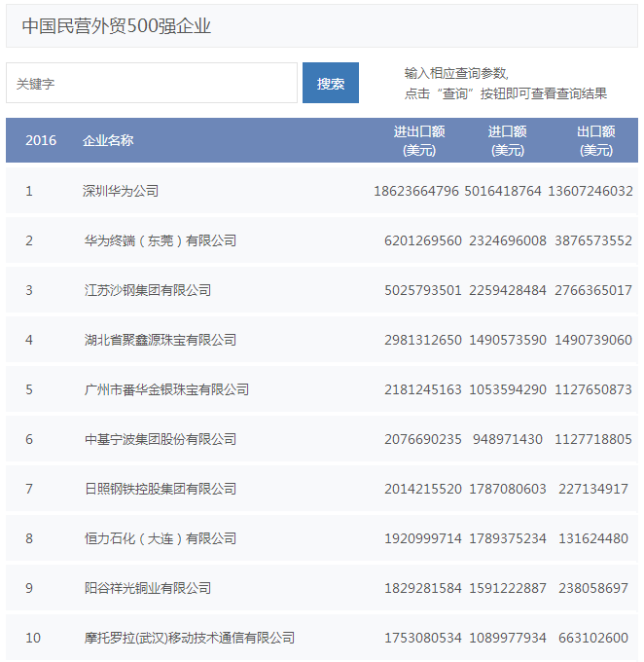
Task: Click total trade value 2981312650
Action: [423, 340]
